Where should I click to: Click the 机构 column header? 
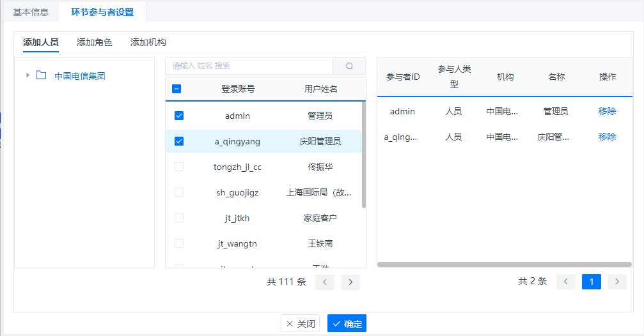[x=505, y=77]
